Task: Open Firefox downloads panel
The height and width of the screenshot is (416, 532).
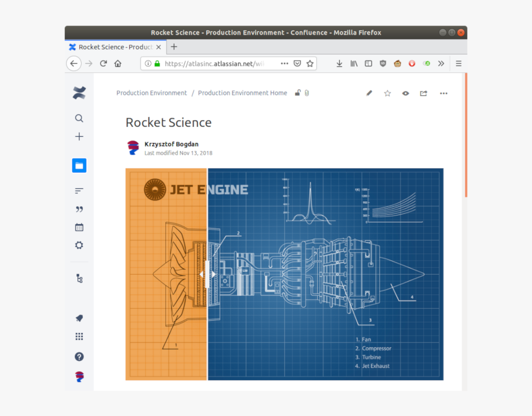Action: pyautogui.click(x=339, y=64)
